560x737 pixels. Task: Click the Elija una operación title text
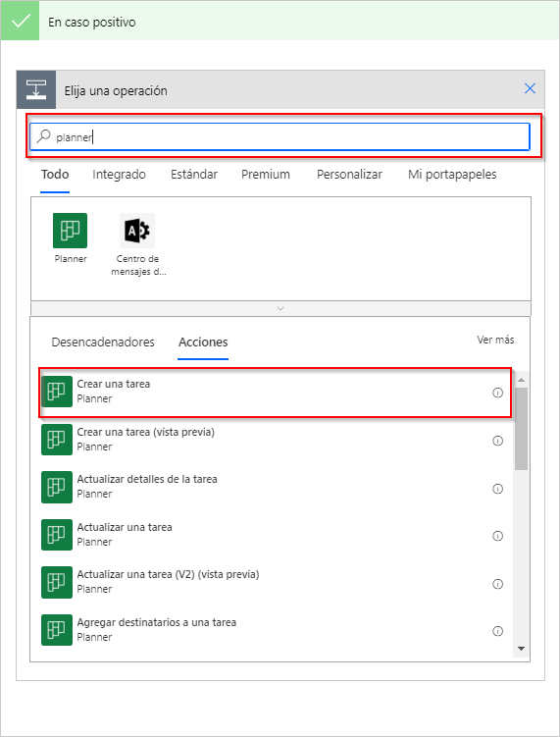tap(116, 90)
